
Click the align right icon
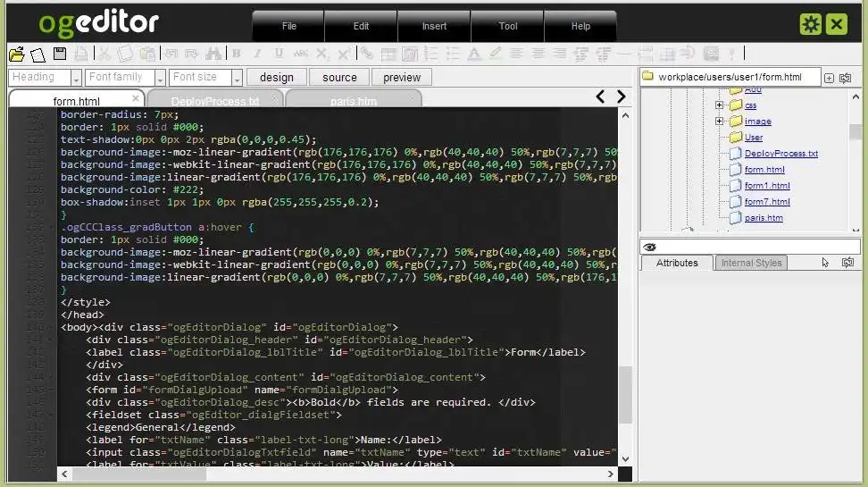(x=560, y=54)
